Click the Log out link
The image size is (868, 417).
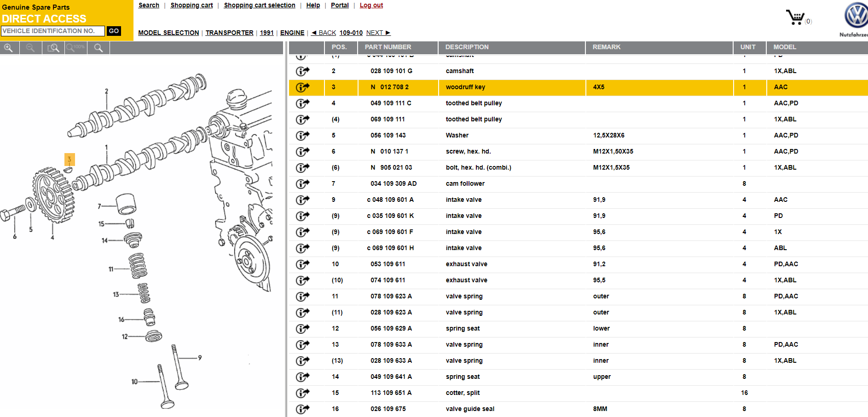(x=371, y=6)
